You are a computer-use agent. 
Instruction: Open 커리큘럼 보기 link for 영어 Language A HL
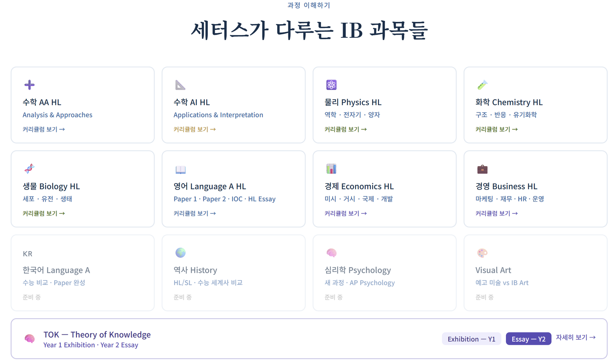(194, 213)
